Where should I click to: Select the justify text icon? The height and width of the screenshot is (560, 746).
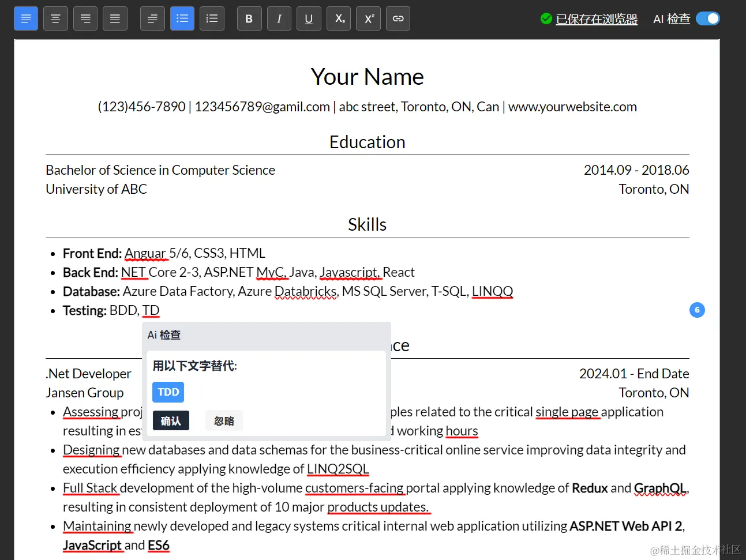(x=115, y=18)
